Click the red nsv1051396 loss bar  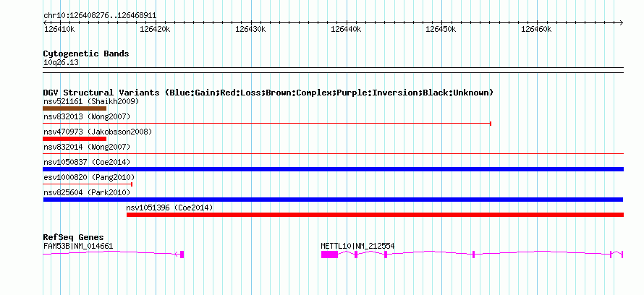click(375, 215)
